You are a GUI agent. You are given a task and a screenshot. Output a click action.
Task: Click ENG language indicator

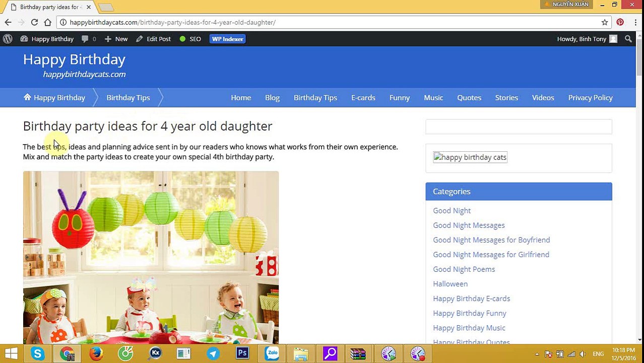pyautogui.click(x=598, y=354)
